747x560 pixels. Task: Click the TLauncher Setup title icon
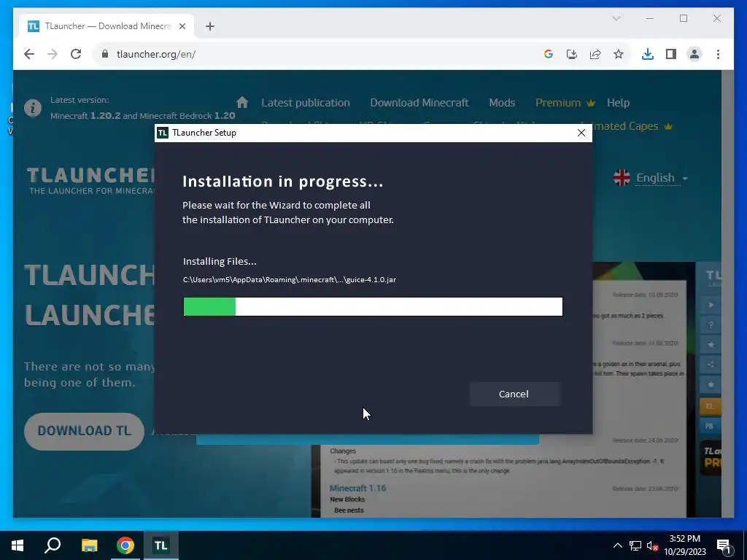click(163, 133)
